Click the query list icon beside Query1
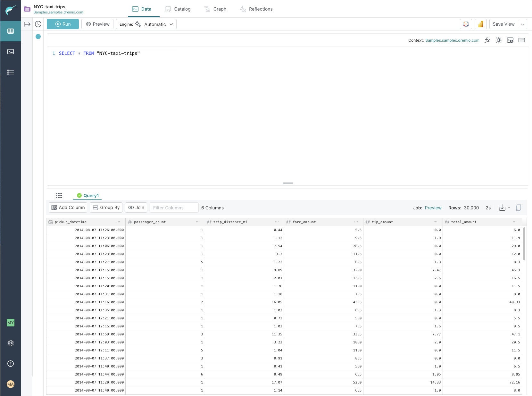The width and height of the screenshot is (532, 396). pos(59,196)
